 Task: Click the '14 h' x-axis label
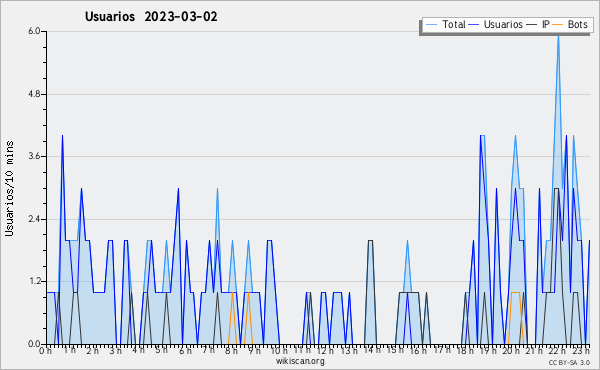click(x=372, y=350)
